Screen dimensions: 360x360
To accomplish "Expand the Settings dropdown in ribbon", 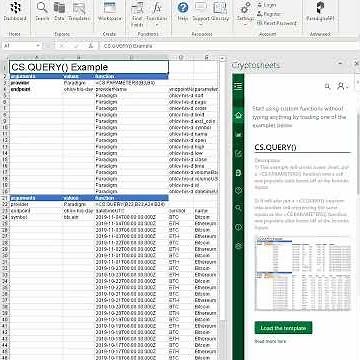I will 246,13.
